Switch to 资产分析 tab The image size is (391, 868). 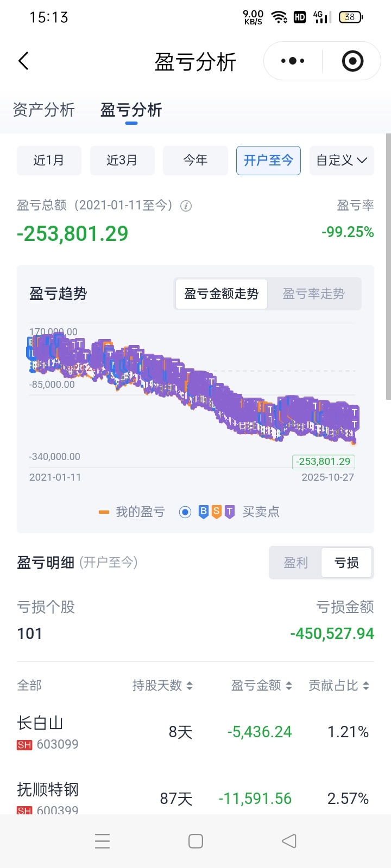(x=43, y=110)
